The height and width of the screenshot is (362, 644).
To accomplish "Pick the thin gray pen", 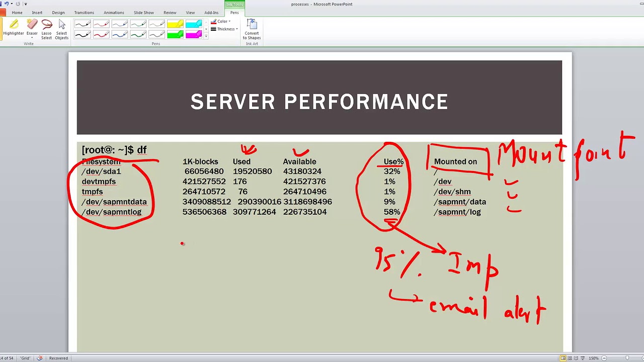I will (x=157, y=24).
